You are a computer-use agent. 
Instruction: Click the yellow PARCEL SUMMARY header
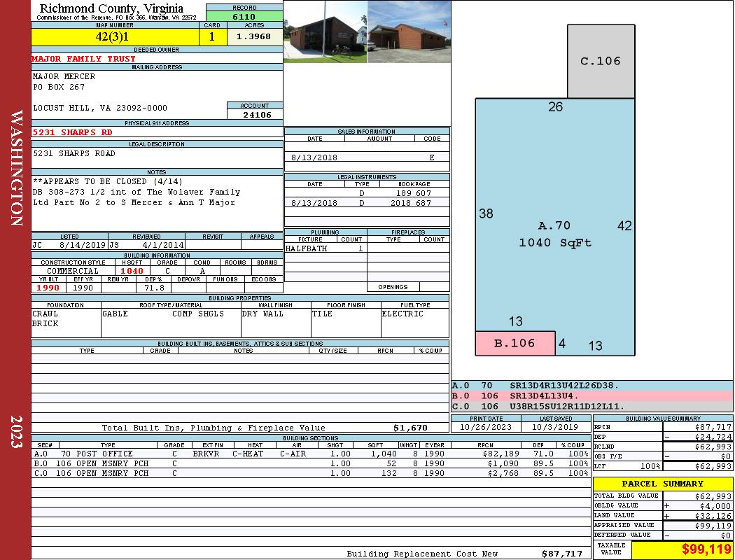[x=663, y=484]
